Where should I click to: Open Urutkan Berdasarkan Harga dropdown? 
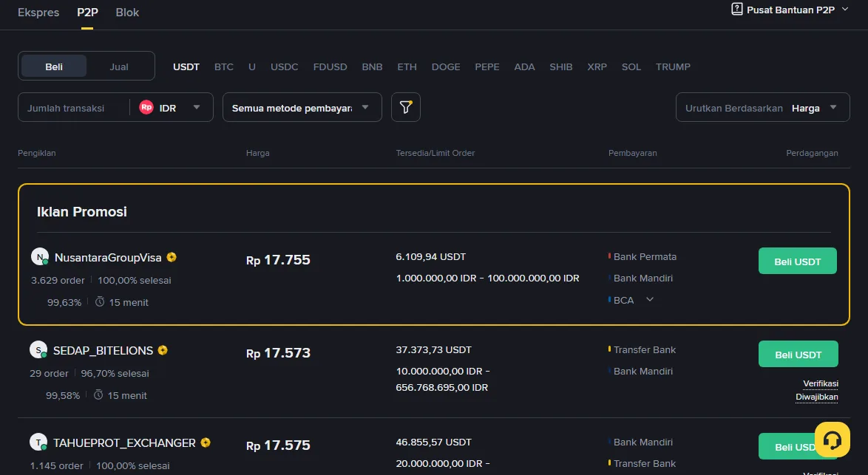(763, 107)
